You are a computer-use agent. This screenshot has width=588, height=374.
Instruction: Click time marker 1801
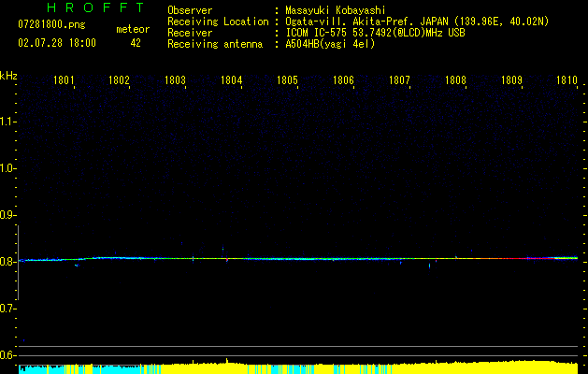point(64,80)
